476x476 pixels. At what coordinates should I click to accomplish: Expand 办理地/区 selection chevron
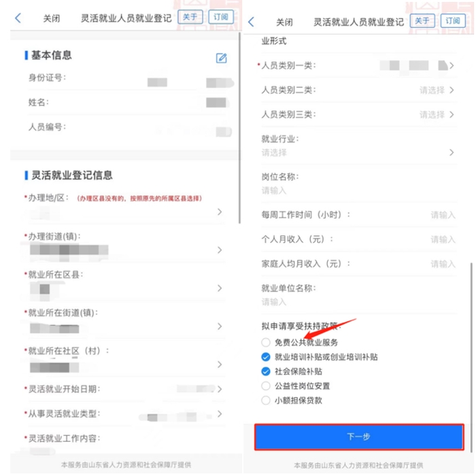[220, 212]
